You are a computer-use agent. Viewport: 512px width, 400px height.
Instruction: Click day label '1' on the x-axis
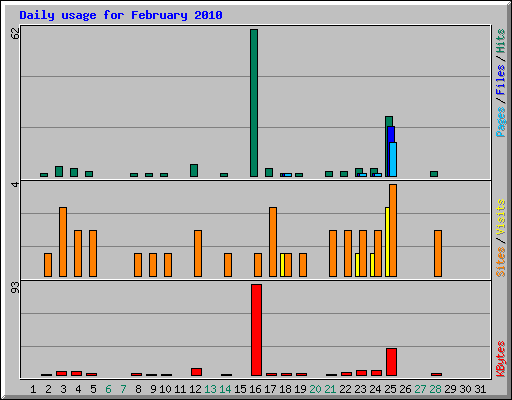click(x=33, y=389)
